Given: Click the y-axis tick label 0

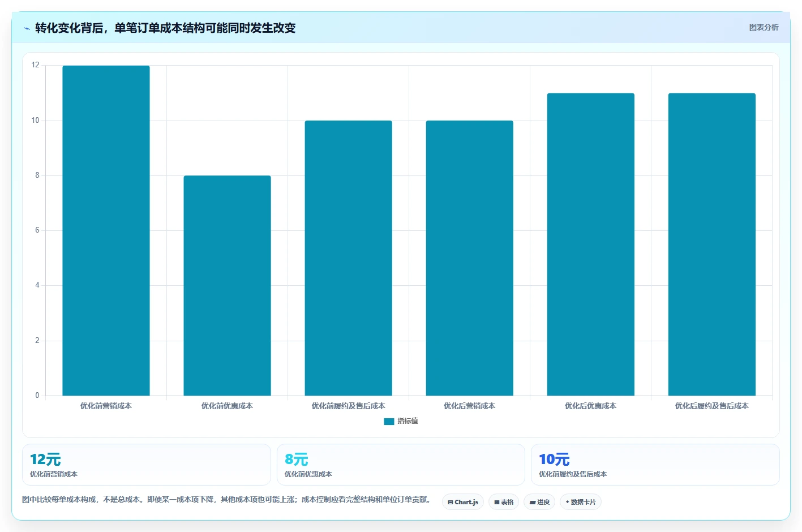Looking at the screenshot, I should tap(37, 396).
